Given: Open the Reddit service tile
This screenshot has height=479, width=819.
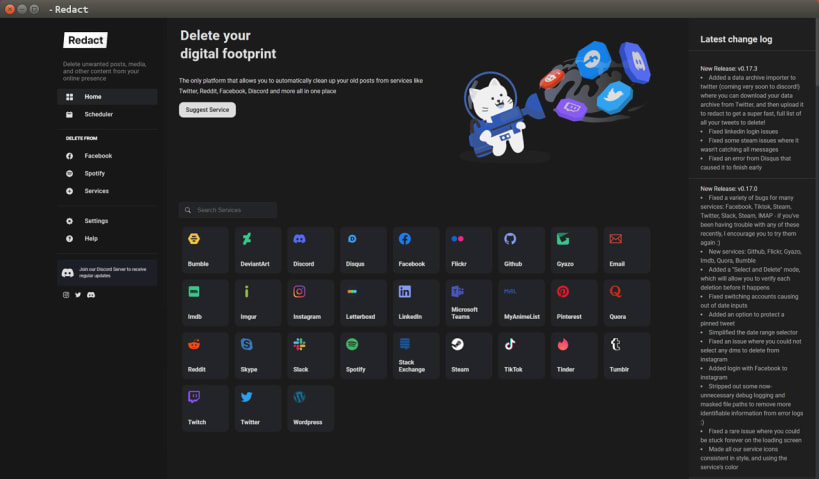Looking at the screenshot, I should (205, 356).
